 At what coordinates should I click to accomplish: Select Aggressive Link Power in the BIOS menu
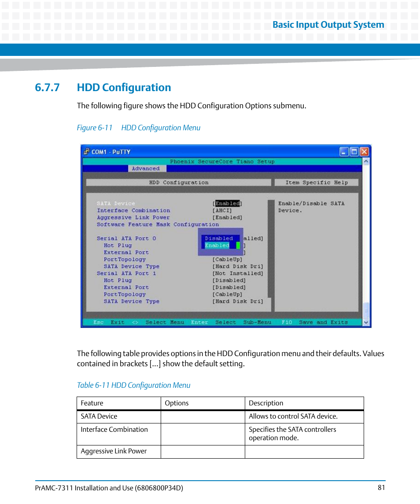133,217
